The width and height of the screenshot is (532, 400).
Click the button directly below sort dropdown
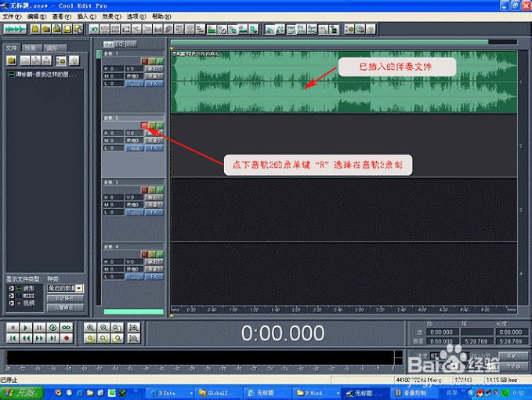[x=65, y=298]
